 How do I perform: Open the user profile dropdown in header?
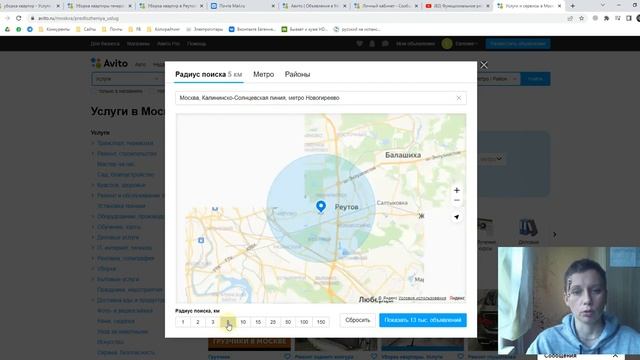pos(460,43)
